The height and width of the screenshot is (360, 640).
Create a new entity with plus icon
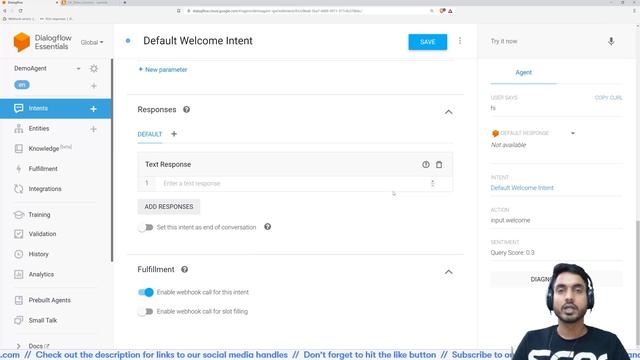(93, 129)
